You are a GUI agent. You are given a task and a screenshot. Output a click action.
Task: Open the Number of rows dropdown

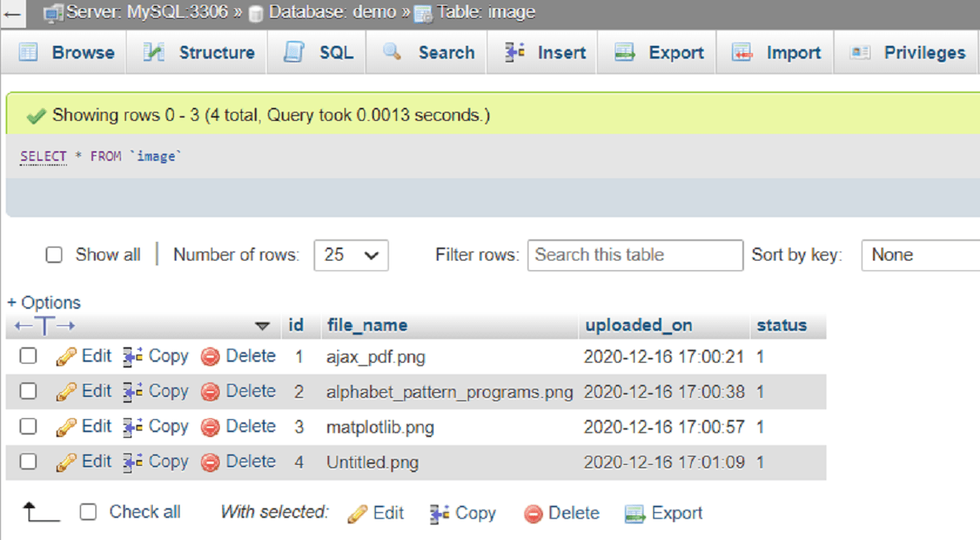350,255
